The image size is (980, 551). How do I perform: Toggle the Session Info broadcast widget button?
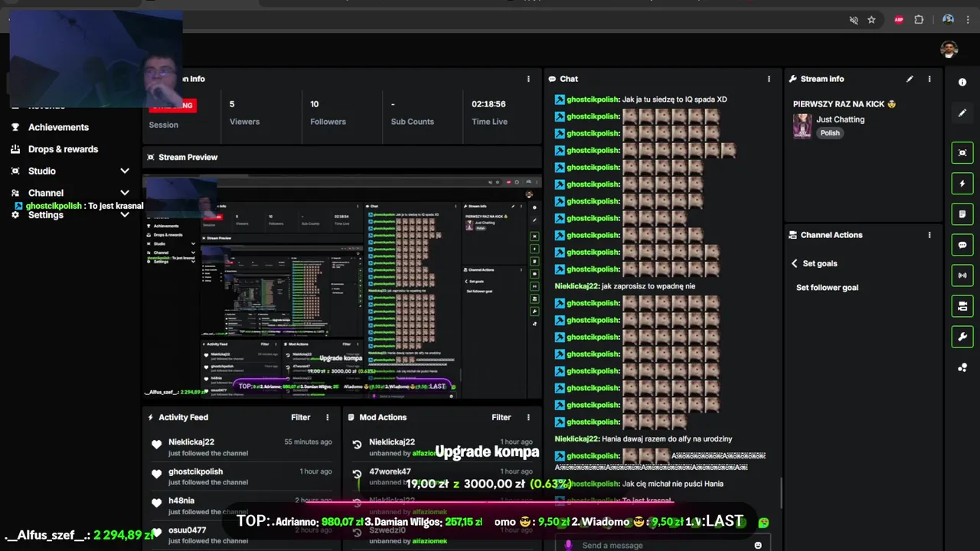coord(962,275)
